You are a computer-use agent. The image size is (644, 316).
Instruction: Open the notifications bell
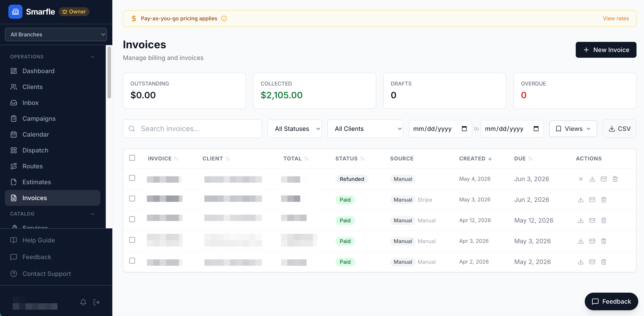tap(83, 302)
